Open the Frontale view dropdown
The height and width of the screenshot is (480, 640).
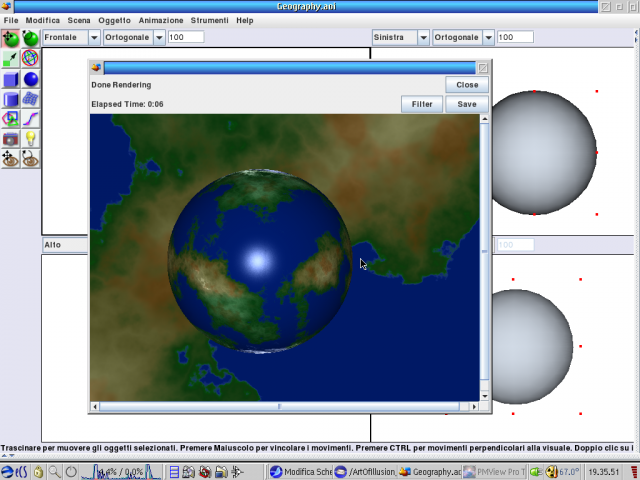(x=94, y=37)
